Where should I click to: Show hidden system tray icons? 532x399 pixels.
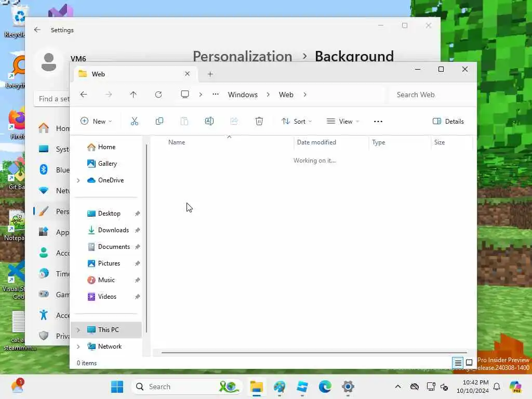pos(398,387)
